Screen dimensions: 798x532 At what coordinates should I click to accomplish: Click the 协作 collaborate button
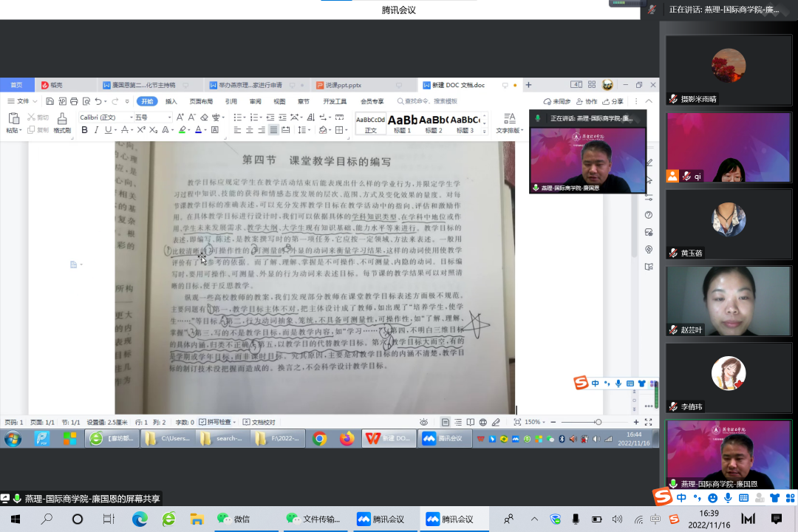coord(587,101)
